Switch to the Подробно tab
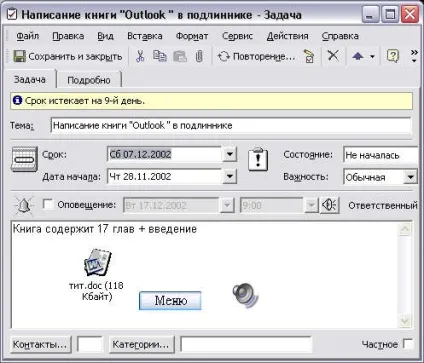 (x=89, y=80)
